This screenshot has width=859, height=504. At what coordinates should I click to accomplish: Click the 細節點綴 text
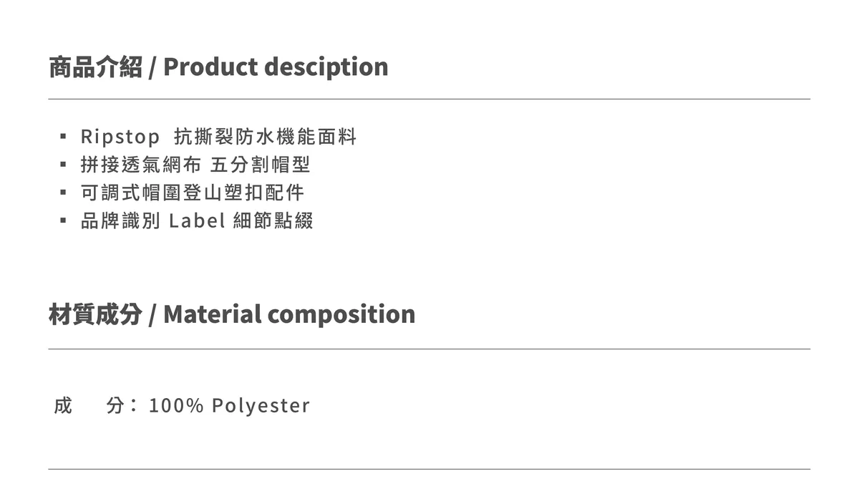point(273,220)
